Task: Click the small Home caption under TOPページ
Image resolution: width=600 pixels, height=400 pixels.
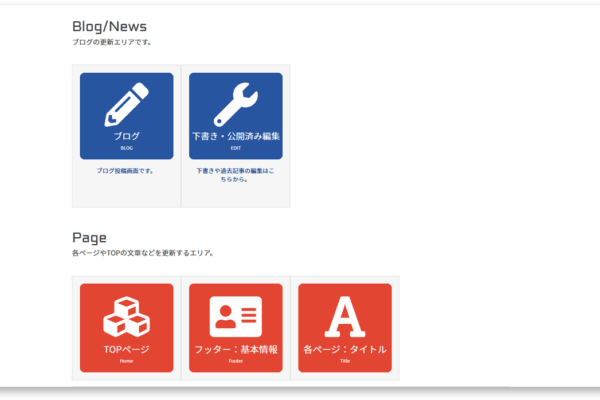Action: pyautogui.click(x=126, y=361)
